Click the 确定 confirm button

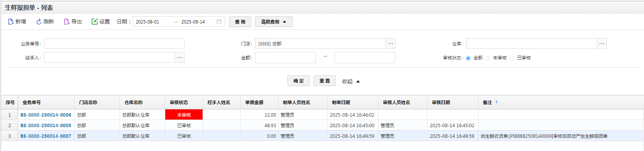click(x=298, y=81)
